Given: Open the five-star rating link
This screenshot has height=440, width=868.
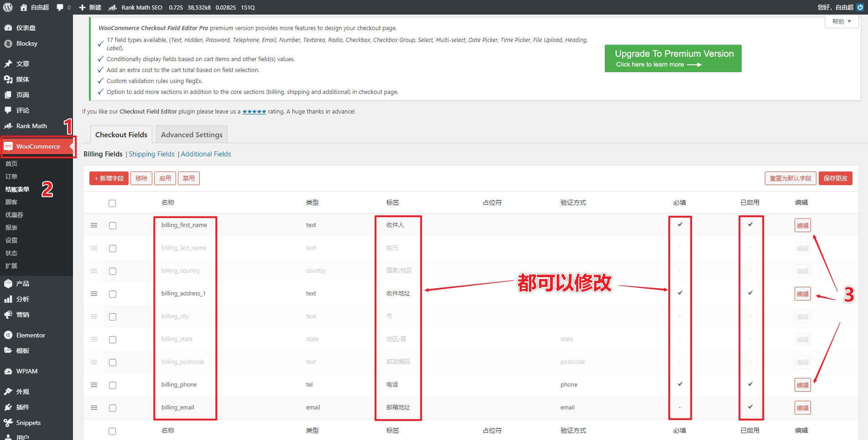Looking at the screenshot, I should tap(254, 111).
